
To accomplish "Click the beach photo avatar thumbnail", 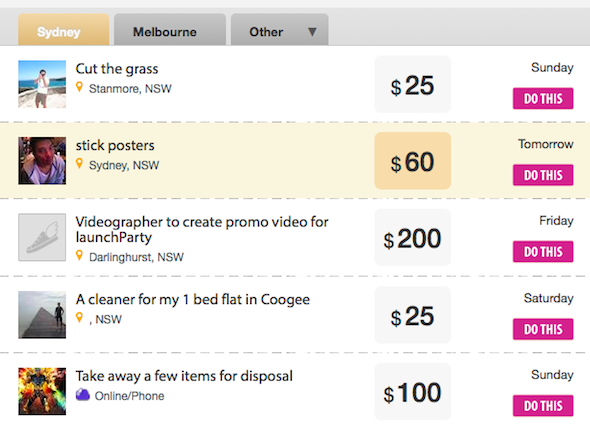I will tap(42, 84).
